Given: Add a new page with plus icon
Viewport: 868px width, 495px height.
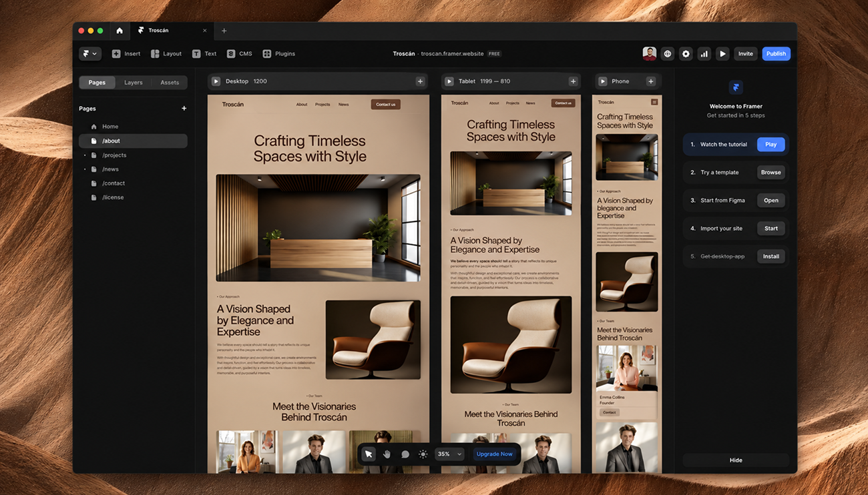Looking at the screenshot, I should coord(184,108).
